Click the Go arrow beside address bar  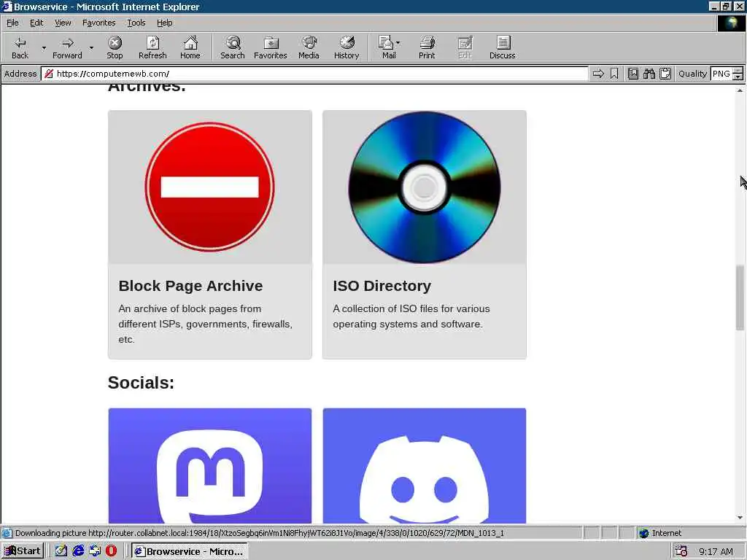coord(598,74)
